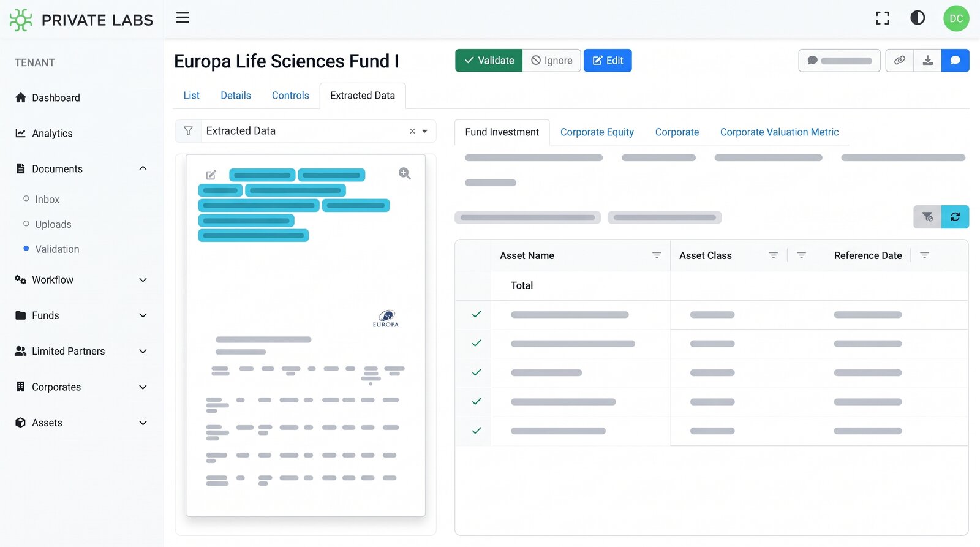Open the DC user avatar menu
This screenshot has height=547, width=980.
click(x=956, y=18)
